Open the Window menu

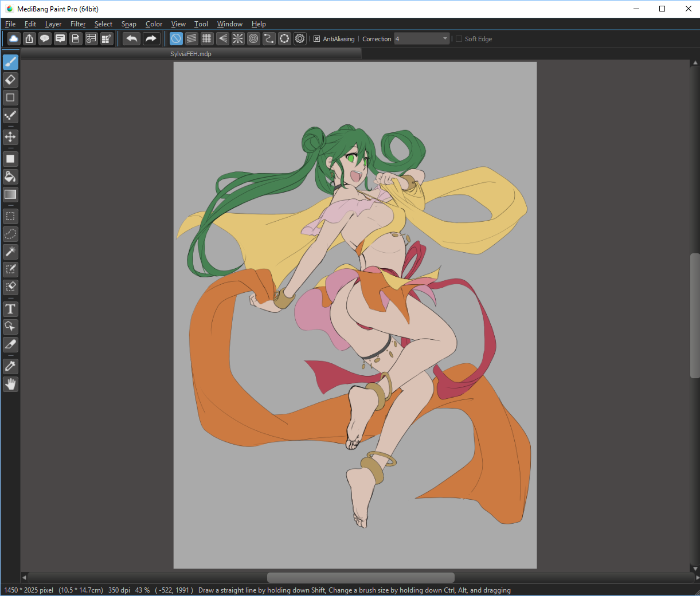pos(230,24)
